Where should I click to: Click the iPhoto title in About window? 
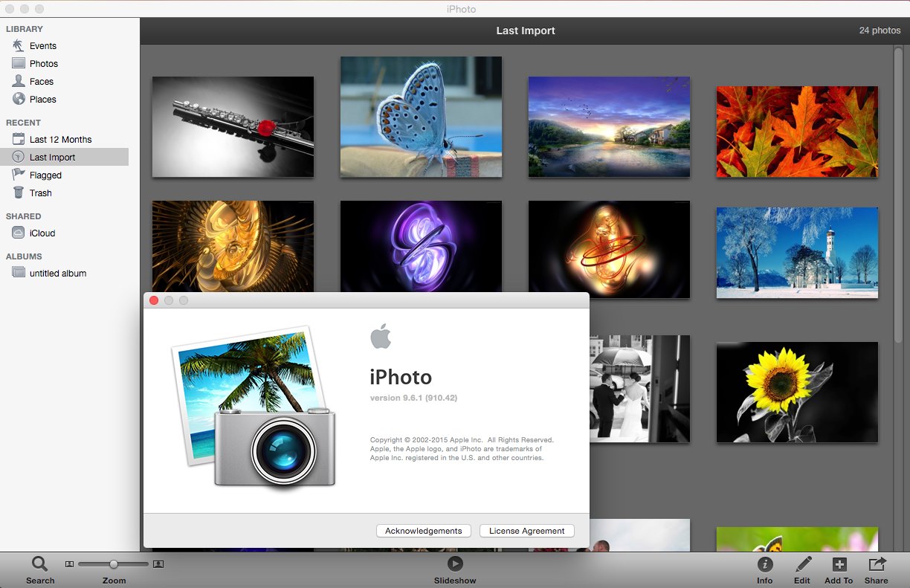401,377
